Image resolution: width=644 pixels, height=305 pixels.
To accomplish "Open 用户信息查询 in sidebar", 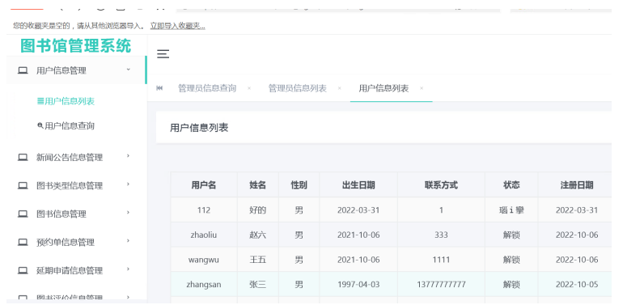I will 70,126.
